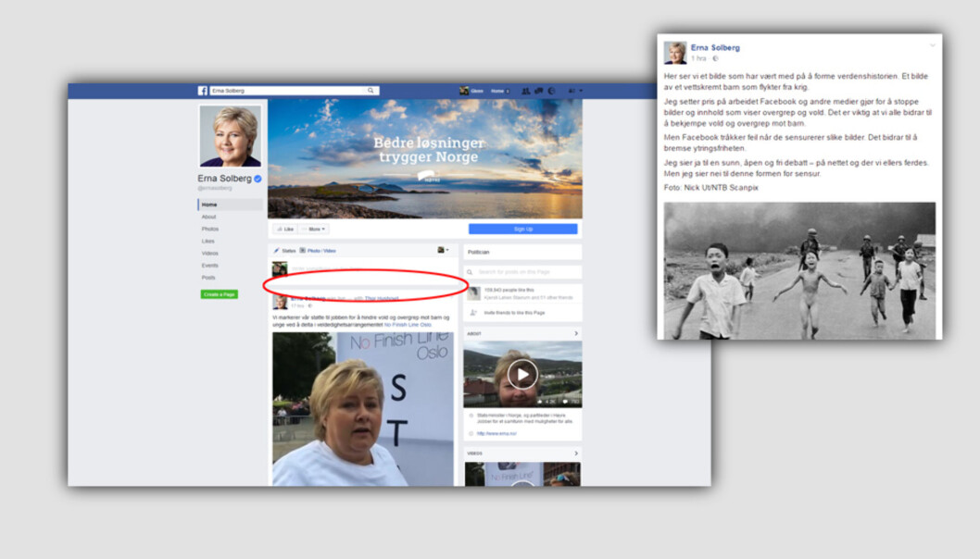Click the No Finish Line Oslo link in the post
The image size is (980, 559).
pyautogui.click(x=408, y=325)
